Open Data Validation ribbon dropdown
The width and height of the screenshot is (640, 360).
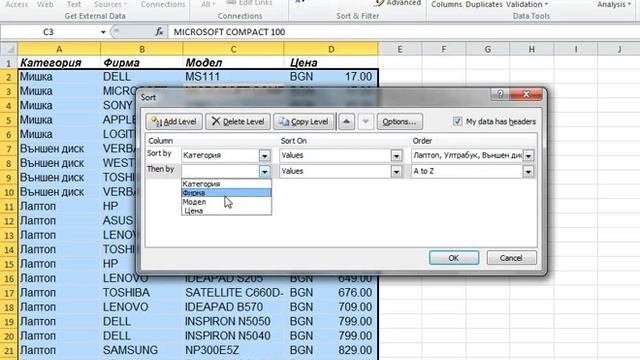point(527,4)
